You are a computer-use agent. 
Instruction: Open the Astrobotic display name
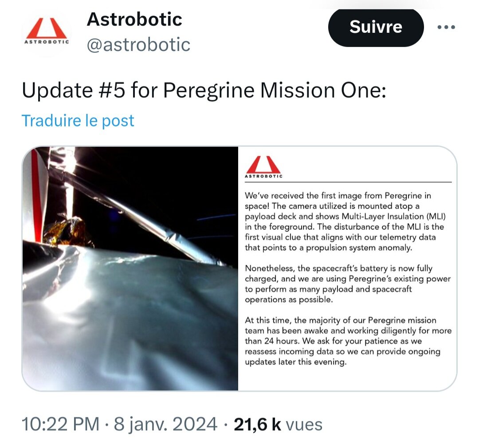tap(134, 19)
